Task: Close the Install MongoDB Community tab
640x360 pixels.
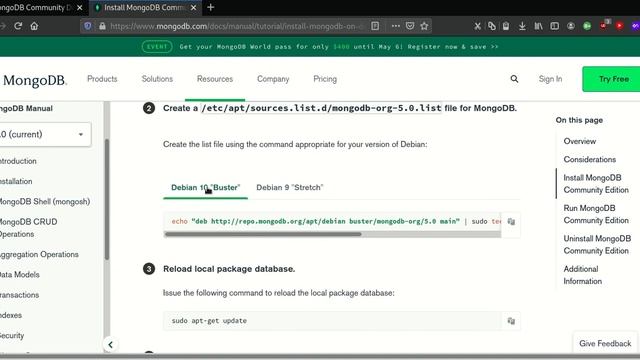Action: point(193,7)
